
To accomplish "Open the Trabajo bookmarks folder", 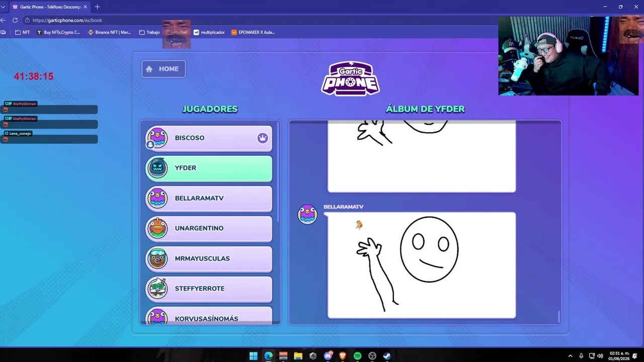I will (x=149, y=32).
